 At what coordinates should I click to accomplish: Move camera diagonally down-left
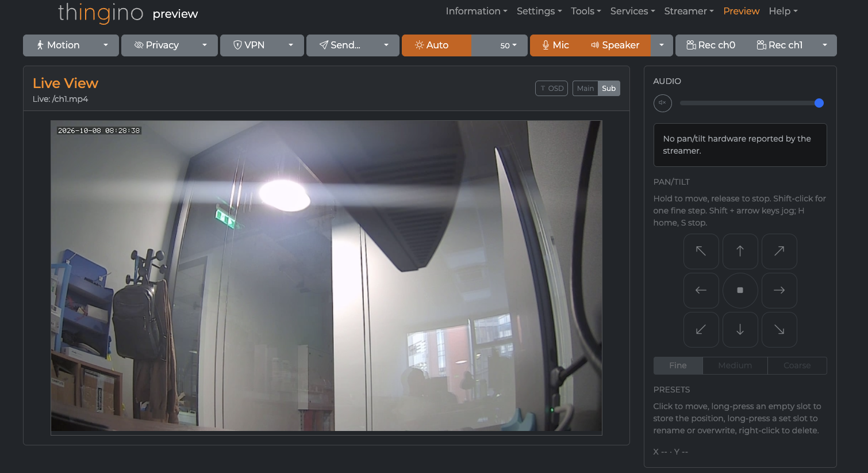click(x=701, y=330)
